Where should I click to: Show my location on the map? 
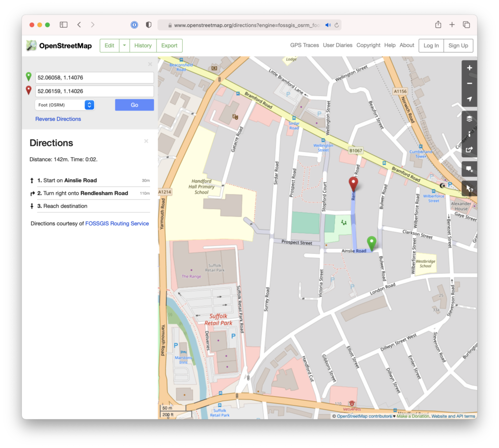click(x=469, y=99)
